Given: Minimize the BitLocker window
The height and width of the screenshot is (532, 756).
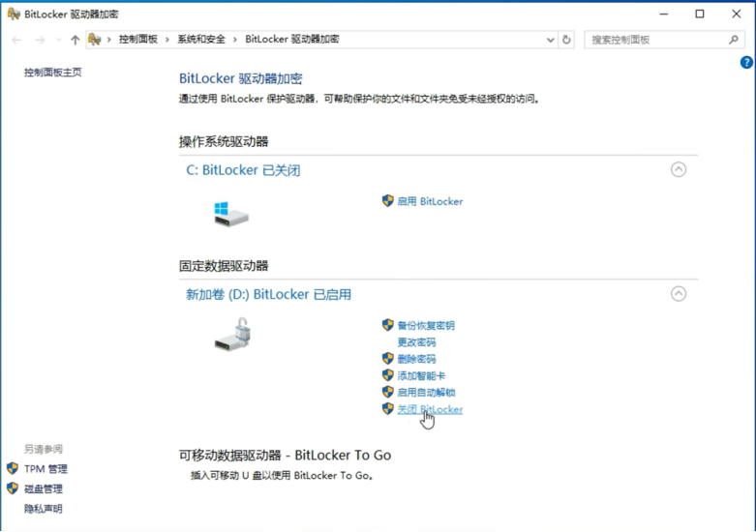Looking at the screenshot, I should coord(664,14).
